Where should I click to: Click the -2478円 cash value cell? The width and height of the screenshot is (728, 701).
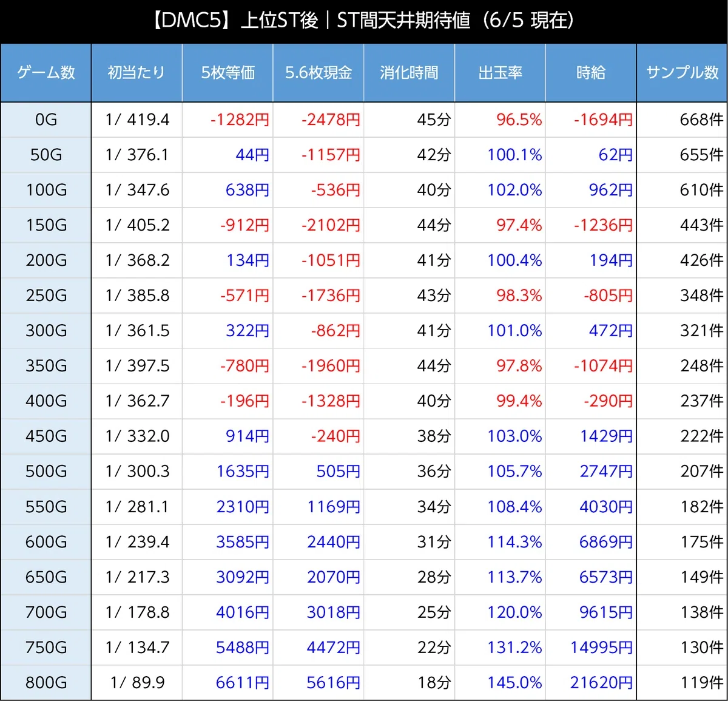point(318,120)
